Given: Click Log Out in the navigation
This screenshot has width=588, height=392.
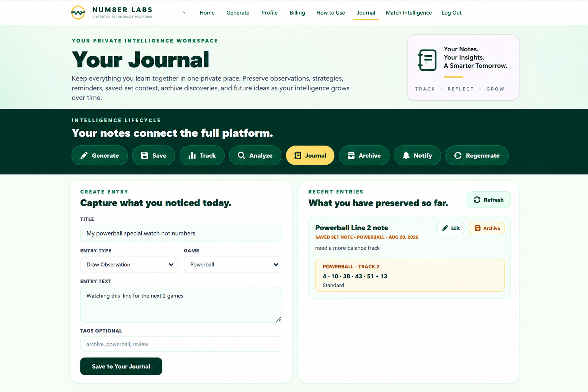Looking at the screenshot, I should pyautogui.click(x=452, y=13).
